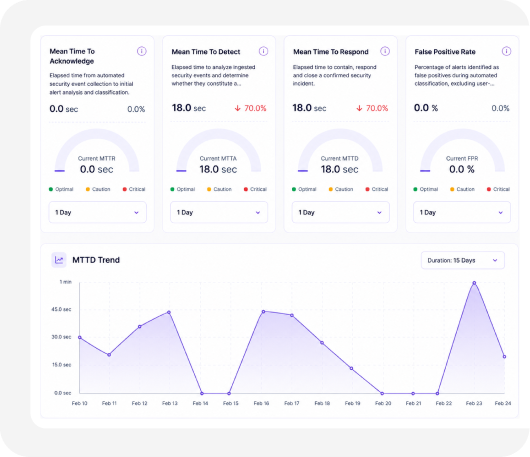This screenshot has width=530, height=457.
Task: Click Caution legend label on Detect card
Action: pyautogui.click(x=222, y=189)
